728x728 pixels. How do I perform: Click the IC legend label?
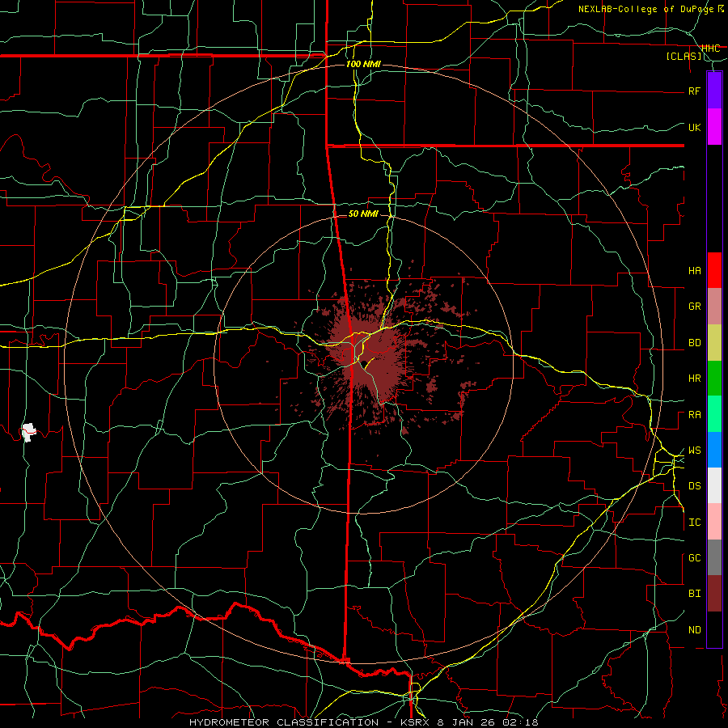[694, 523]
